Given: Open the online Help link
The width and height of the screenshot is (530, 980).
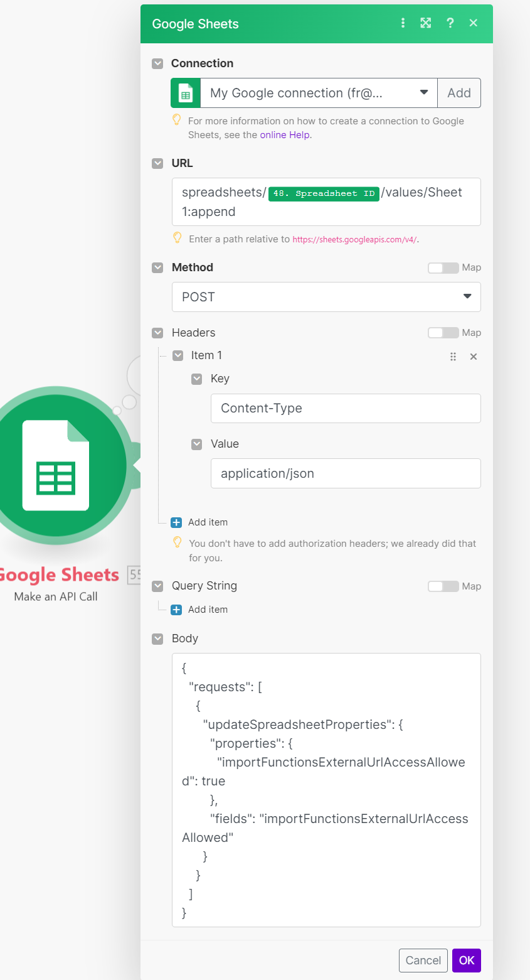Looking at the screenshot, I should [x=285, y=135].
